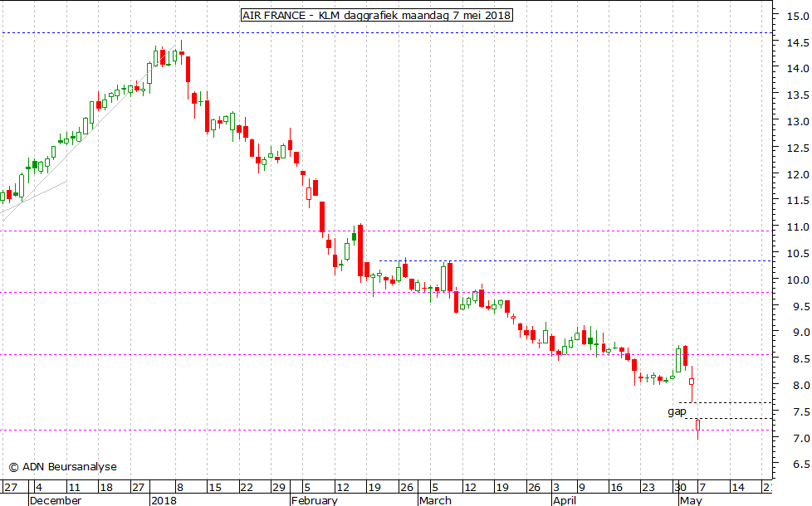The height and width of the screenshot is (506, 812).
Task: Click the date label 14 in May
Action: 738,488
